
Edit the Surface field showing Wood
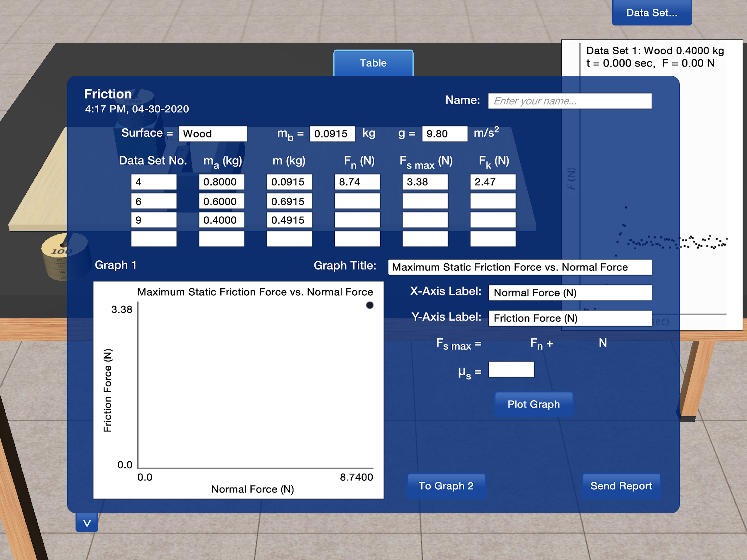213,134
